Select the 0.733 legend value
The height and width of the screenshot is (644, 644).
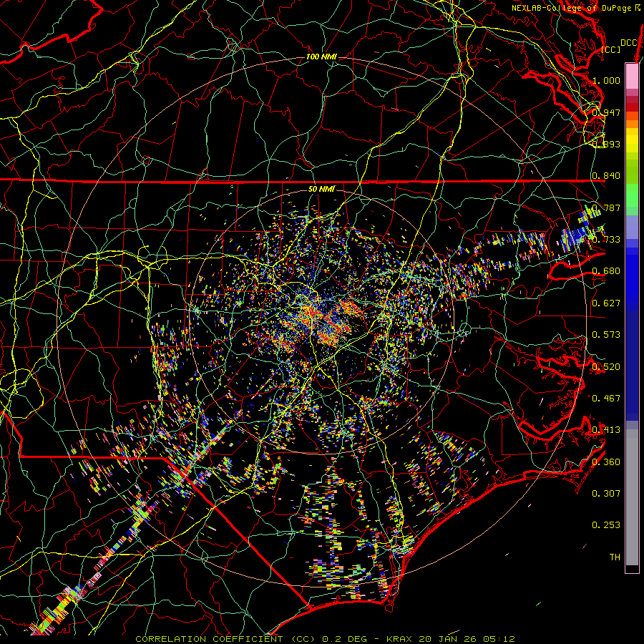[x=606, y=240]
